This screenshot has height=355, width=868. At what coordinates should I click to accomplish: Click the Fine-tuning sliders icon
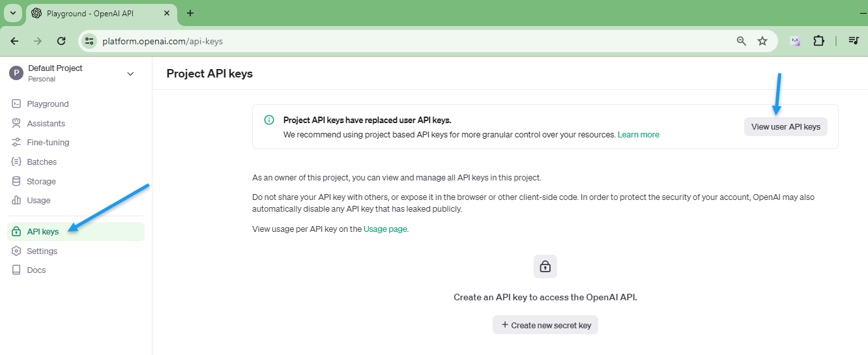click(x=16, y=143)
